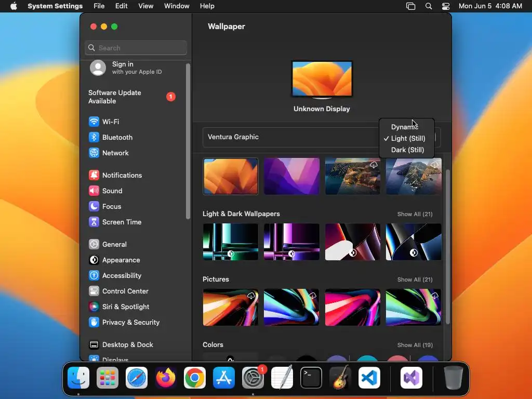Open purple Visual Studio app in Dock
The height and width of the screenshot is (399, 532).
pos(411,378)
